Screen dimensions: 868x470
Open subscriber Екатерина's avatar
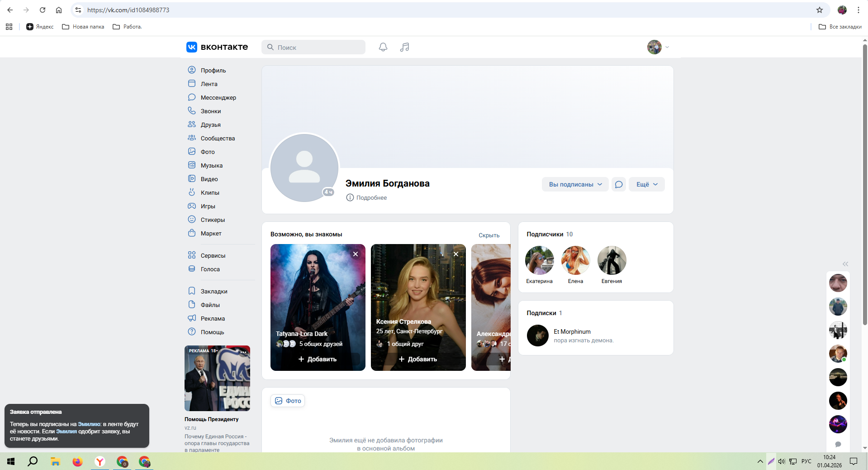pyautogui.click(x=539, y=260)
